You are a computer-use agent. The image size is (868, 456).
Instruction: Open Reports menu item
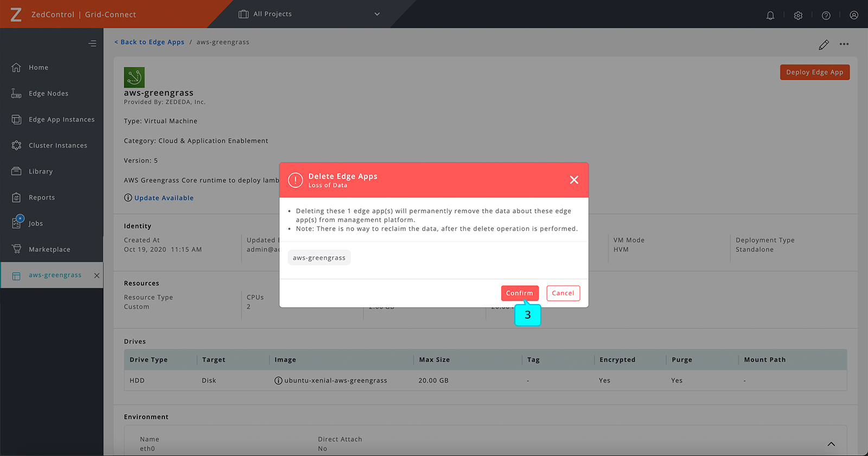[x=42, y=198]
